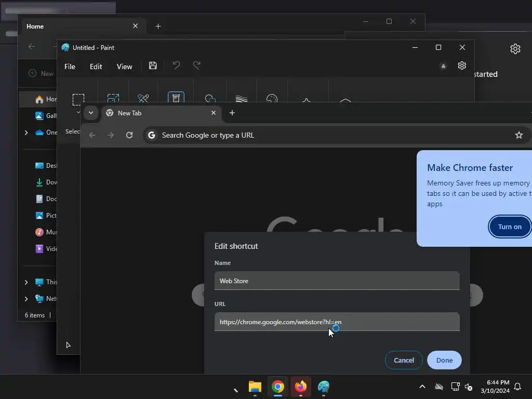Open the Image resize tool in Paint
The image size is (532, 399).
(113, 98)
